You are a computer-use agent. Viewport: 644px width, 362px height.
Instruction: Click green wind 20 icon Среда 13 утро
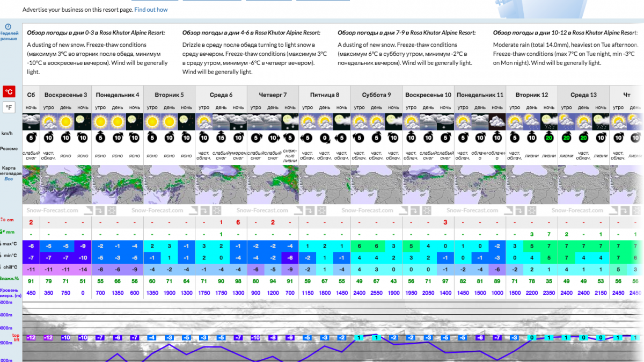point(566,138)
